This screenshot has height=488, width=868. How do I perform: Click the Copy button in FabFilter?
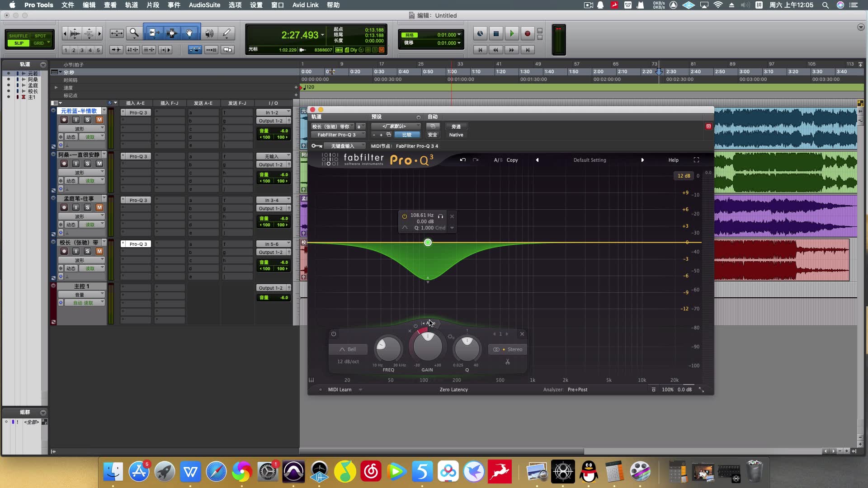coord(511,160)
